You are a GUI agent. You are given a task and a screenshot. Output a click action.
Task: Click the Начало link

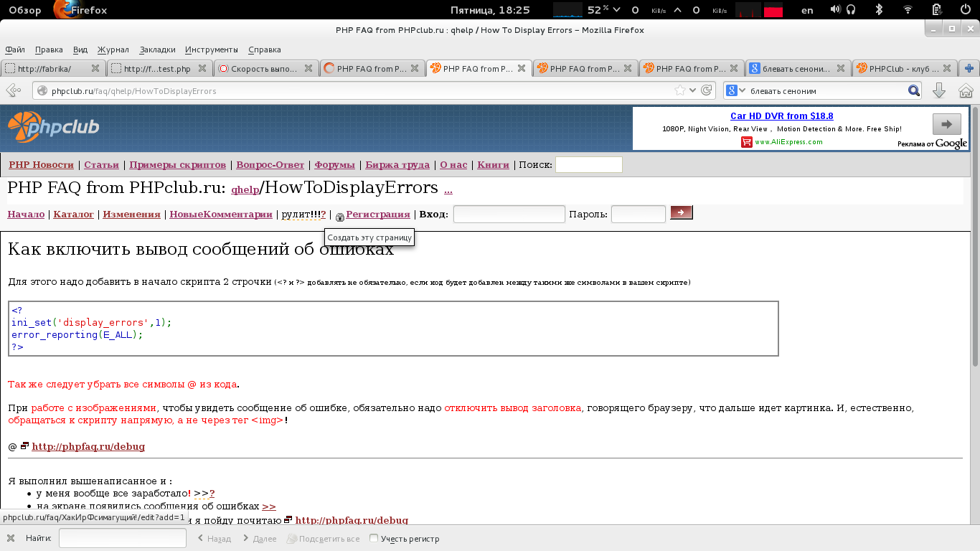(x=26, y=215)
